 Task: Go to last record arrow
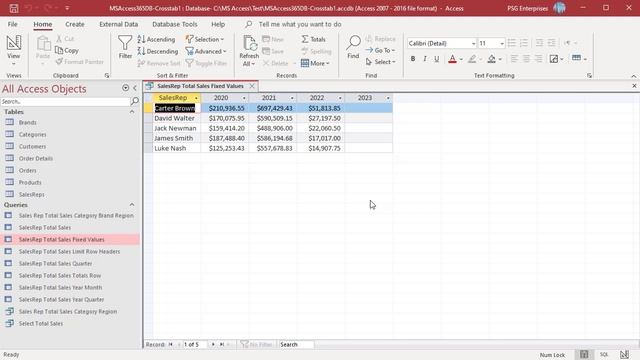222,344
